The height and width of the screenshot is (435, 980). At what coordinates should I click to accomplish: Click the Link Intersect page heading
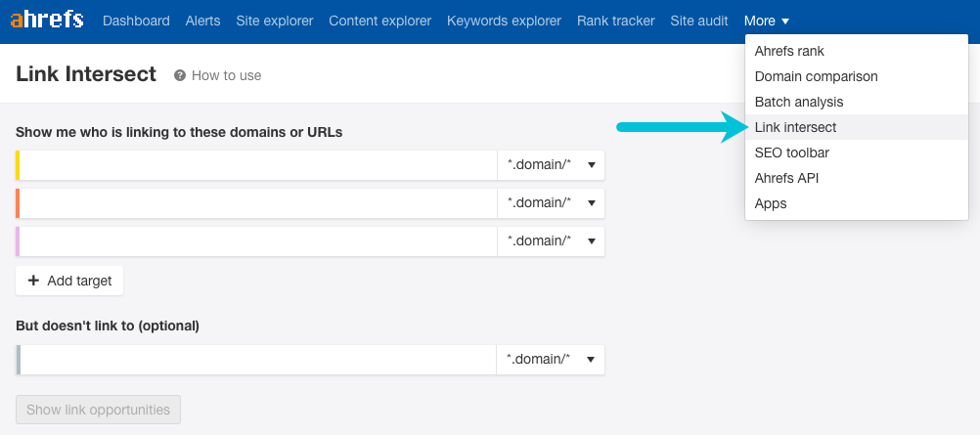[x=86, y=74]
